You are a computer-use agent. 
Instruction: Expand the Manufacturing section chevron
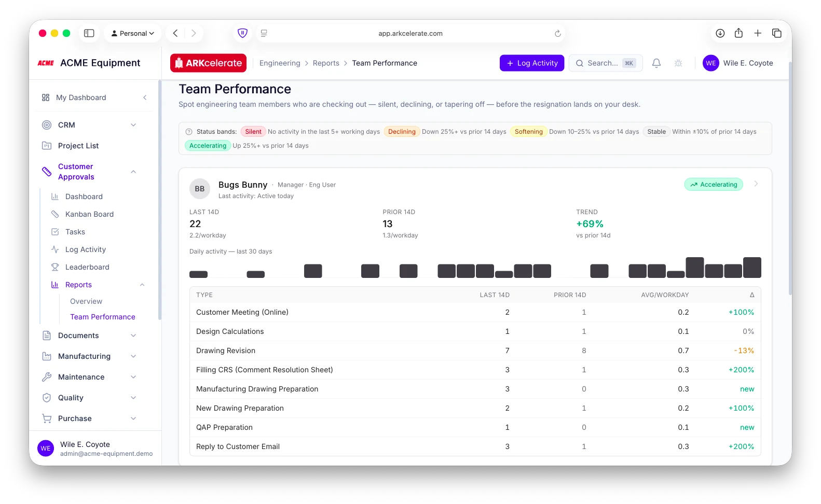coord(133,356)
